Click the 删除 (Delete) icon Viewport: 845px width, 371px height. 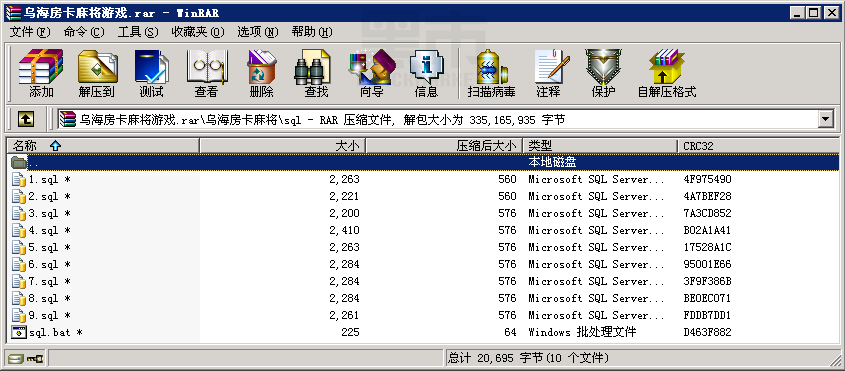click(261, 73)
